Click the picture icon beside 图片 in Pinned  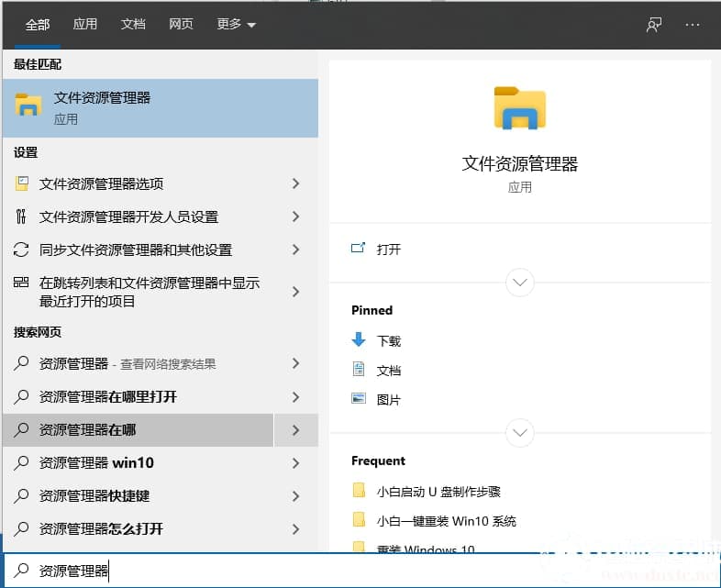click(359, 399)
